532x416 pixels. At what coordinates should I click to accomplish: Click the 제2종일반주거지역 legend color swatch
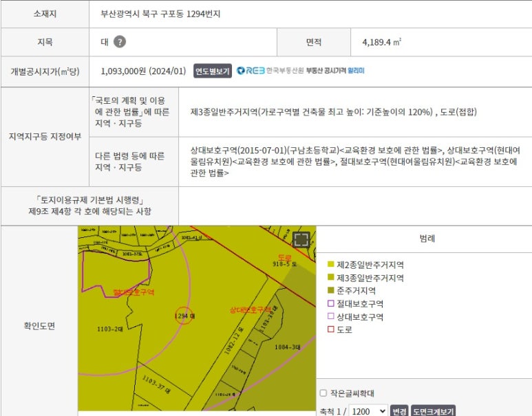coord(331,265)
